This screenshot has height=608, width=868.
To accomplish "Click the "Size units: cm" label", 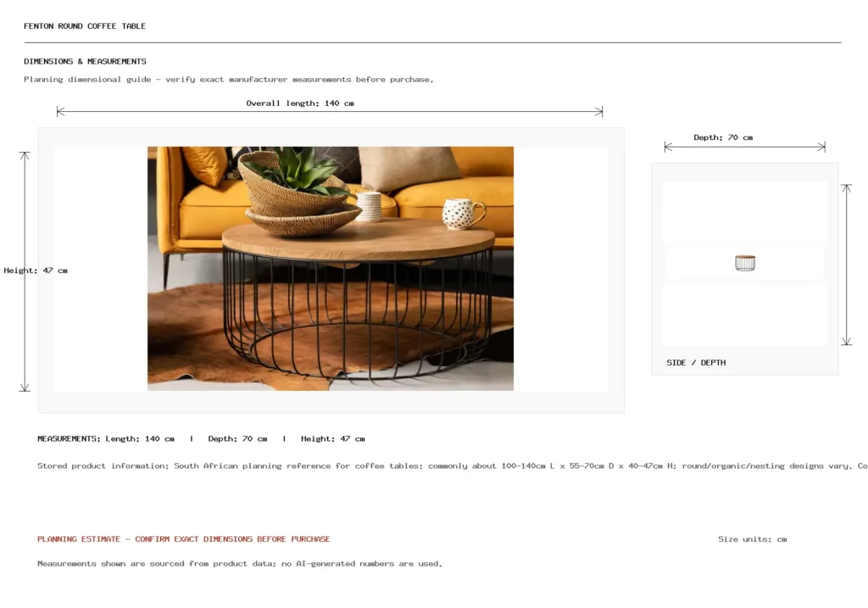I will pos(753,538).
